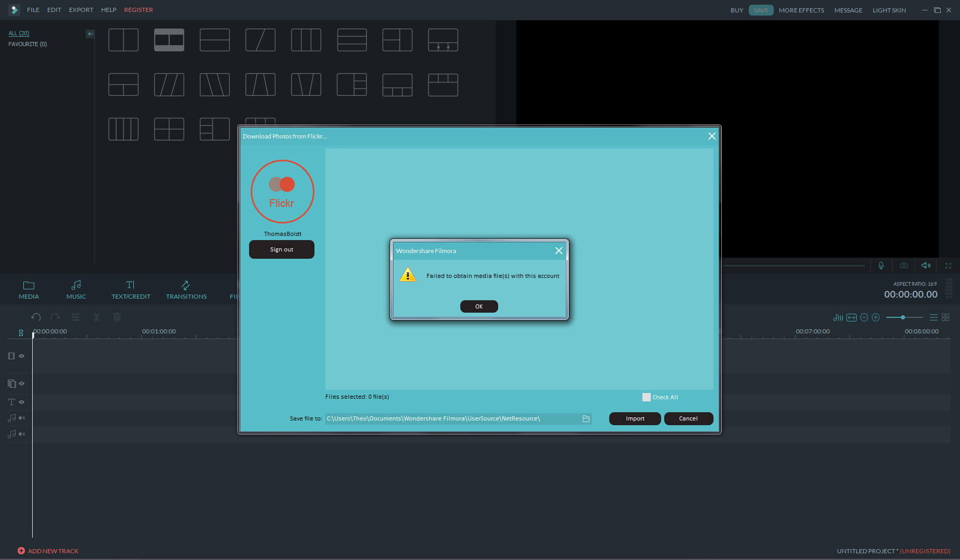Select the two vertical panes split layout
Screen dimensions: 960x560
124,40
